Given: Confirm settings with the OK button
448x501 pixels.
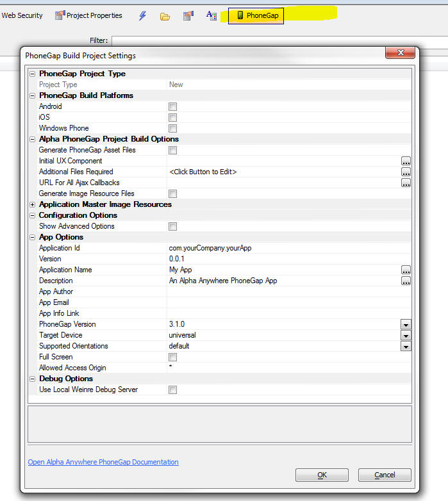Looking at the screenshot, I should point(322,475).
